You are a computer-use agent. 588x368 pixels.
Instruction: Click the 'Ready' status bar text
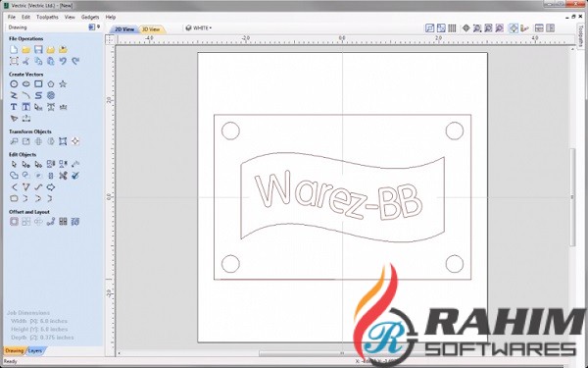tap(10, 361)
